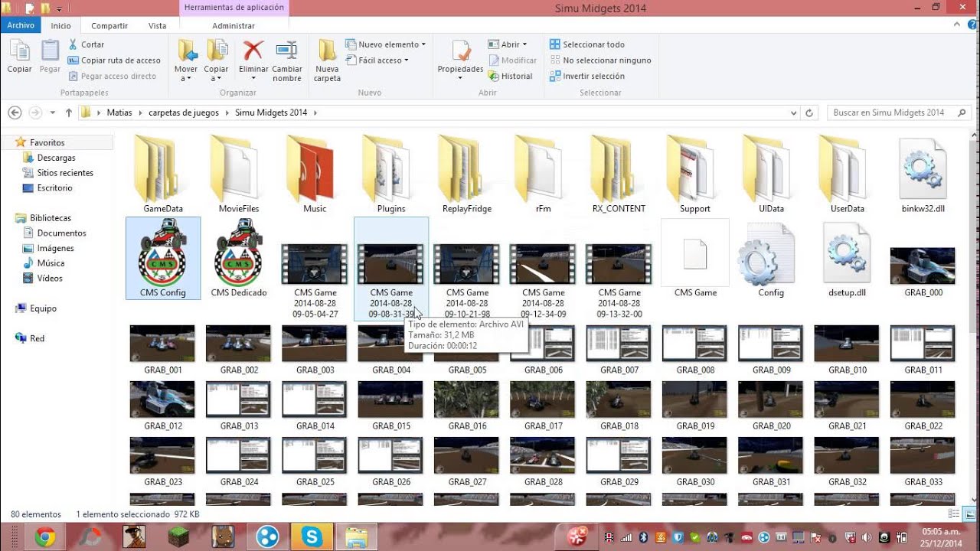Viewport: 980px width, 551px height.
Task: Go up one folder level
Action: (69, 112)
